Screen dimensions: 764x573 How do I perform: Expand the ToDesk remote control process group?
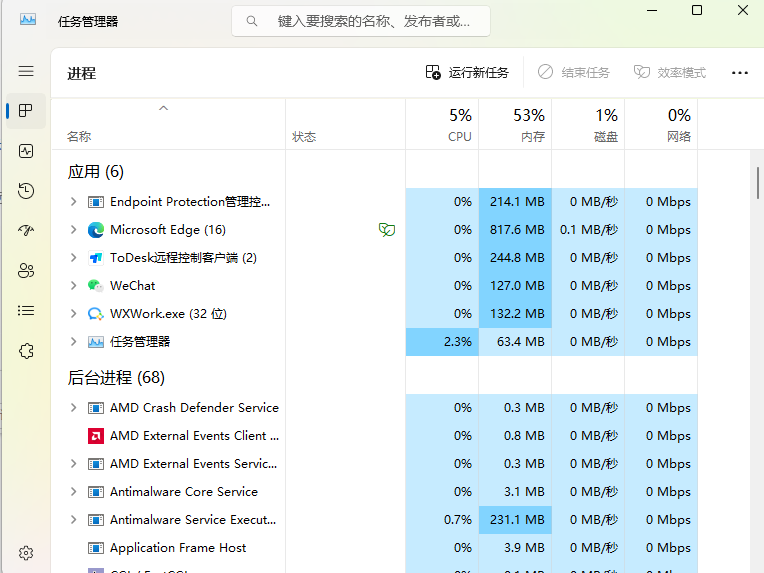click(x=74, y=258)
